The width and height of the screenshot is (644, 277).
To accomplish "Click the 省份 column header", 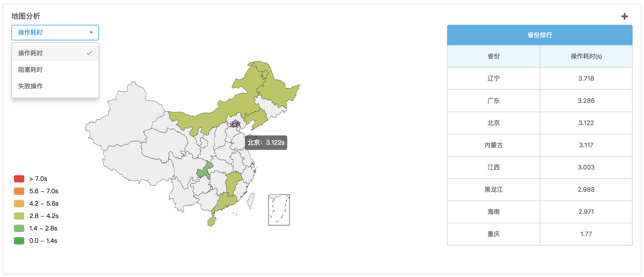I will (493, 56).
